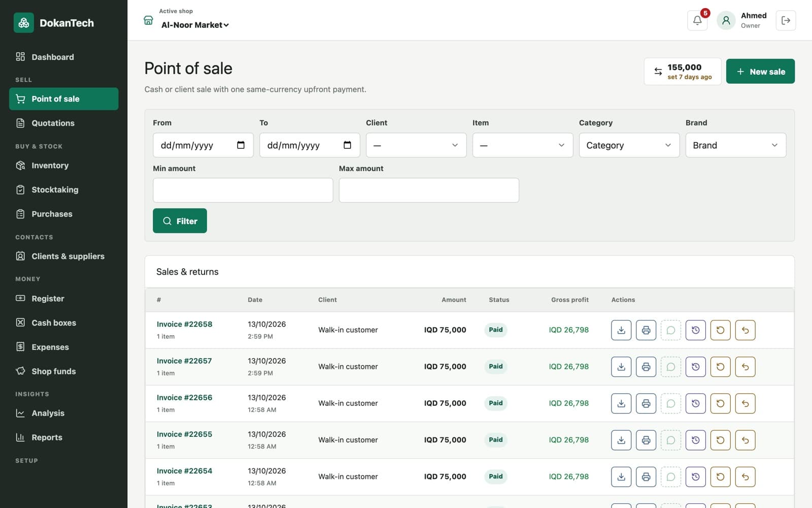Image resolution: width=812 pixels, height=508 pixels.
Task: Focus the Max amount field
Action: (x=429, y=190)
